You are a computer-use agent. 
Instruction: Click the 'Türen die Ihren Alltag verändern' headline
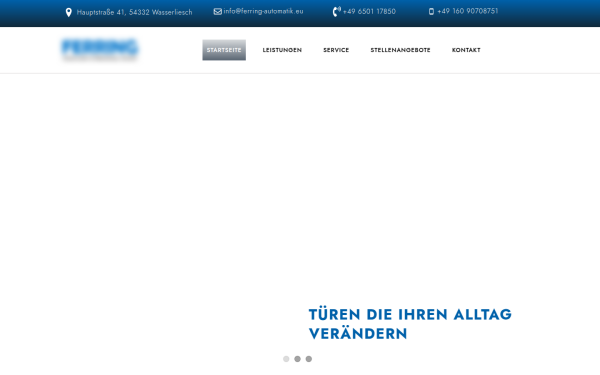(x=410, y=324)
